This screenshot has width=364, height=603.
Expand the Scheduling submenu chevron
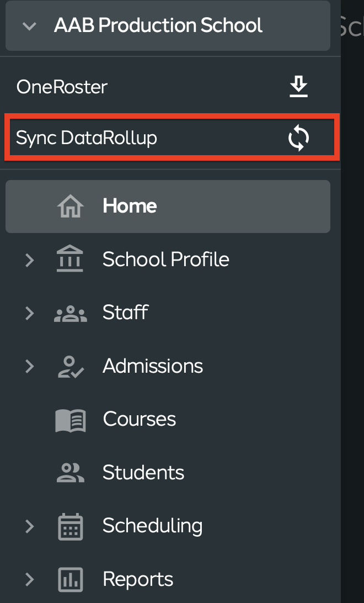click(29, 526)
